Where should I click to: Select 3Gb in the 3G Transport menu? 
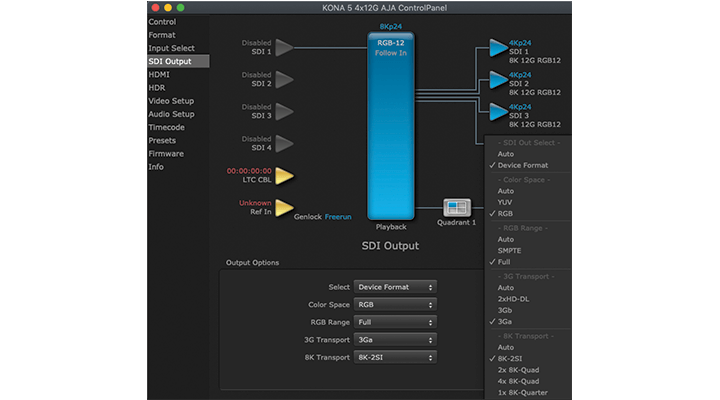point(505,310)
